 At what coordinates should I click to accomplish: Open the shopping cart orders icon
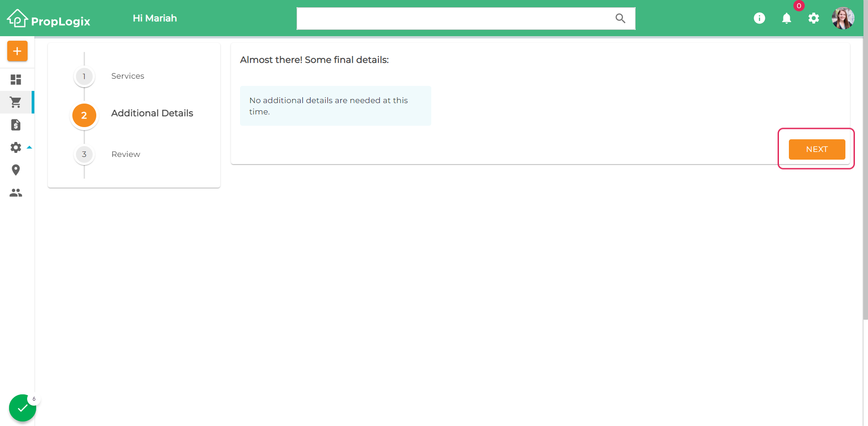click(16, 102)
